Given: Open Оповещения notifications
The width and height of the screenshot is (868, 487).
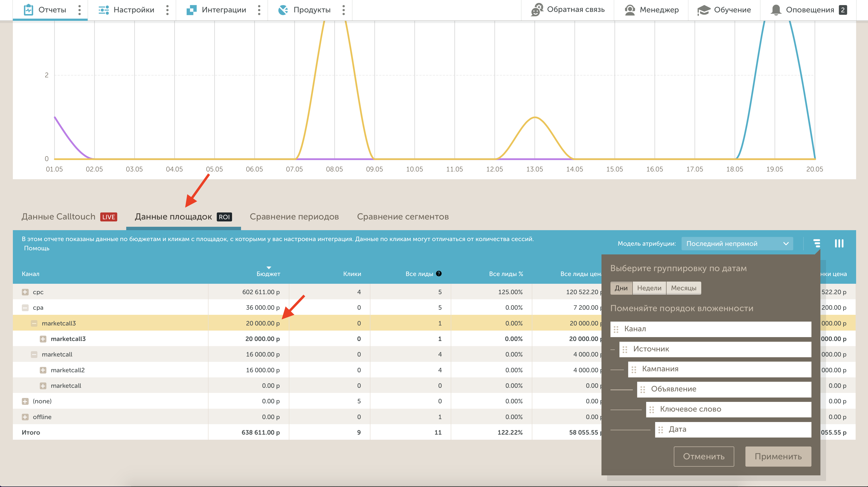Looking at the screenshot, I should pyautogui.click(x=809, y=10).
